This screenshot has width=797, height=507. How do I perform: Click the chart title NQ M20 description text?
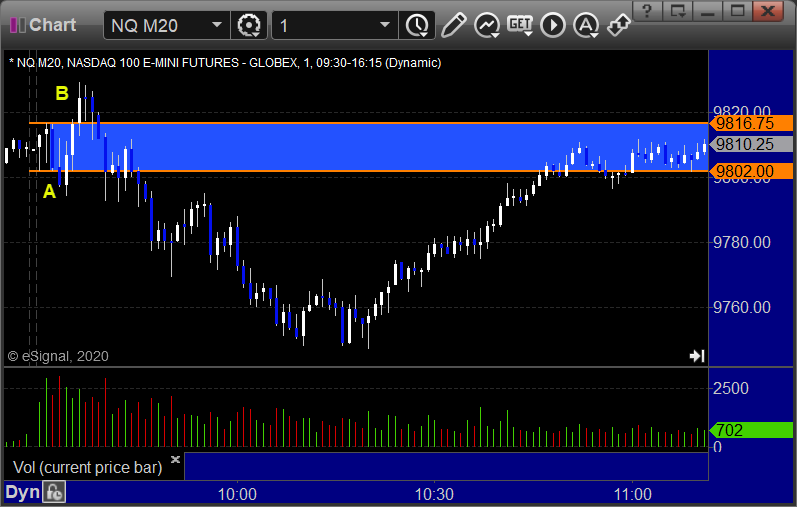(225, 63)
